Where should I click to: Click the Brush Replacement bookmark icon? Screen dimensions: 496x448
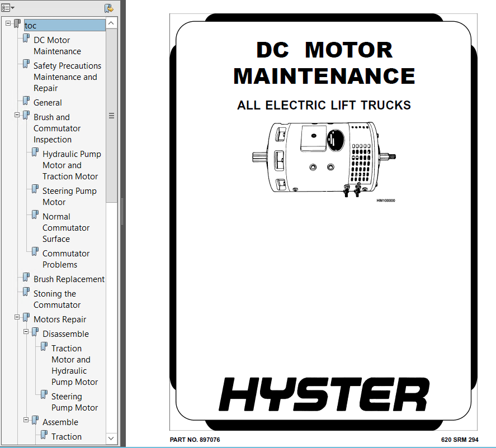[26, 278]
